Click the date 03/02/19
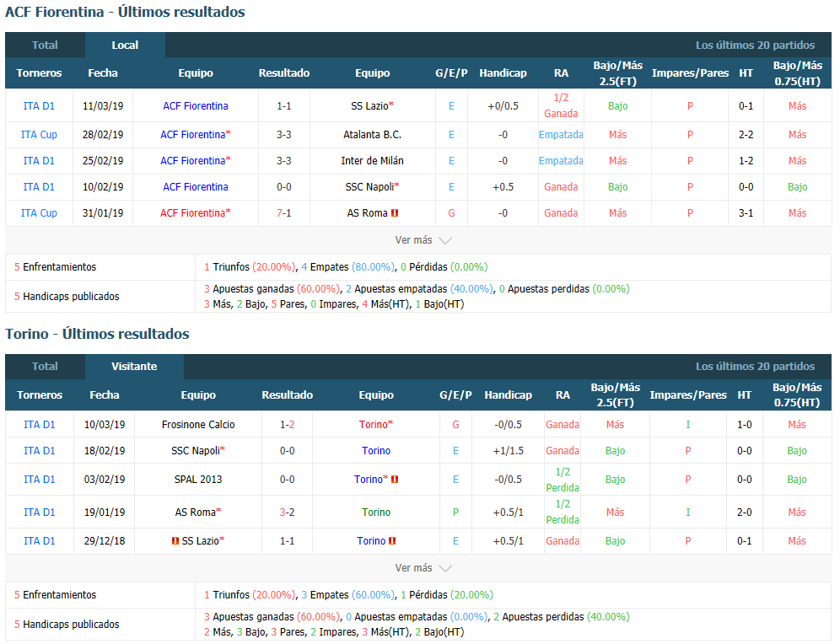Image resolution: width=840 pixels, height=644 pixels. tap(105, 480)
